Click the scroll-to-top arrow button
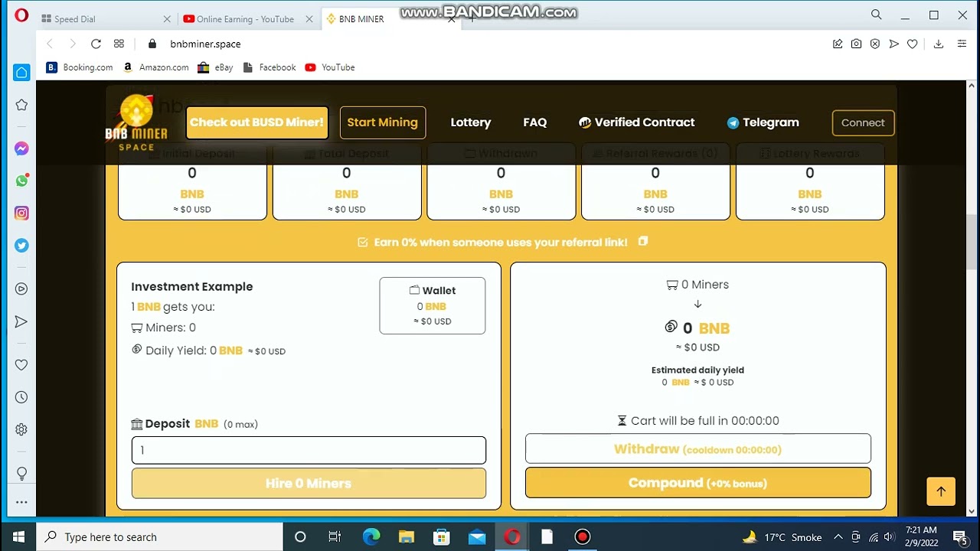The image size is (980, 551). click(x=941, y=491)
